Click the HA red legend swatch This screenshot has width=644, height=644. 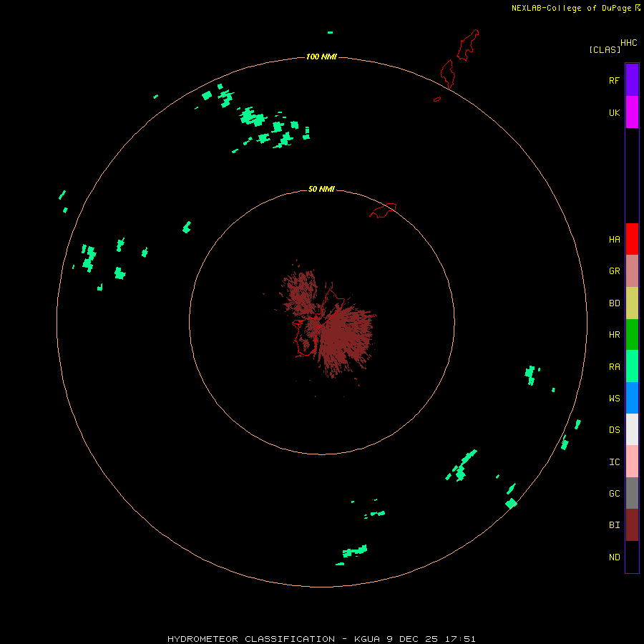tap(632, 239)
